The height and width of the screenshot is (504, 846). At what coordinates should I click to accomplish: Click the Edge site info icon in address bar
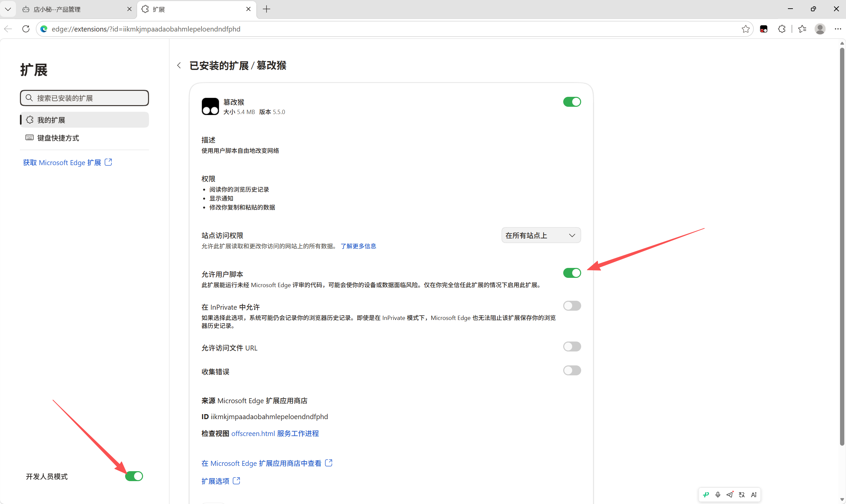[43, 29]
